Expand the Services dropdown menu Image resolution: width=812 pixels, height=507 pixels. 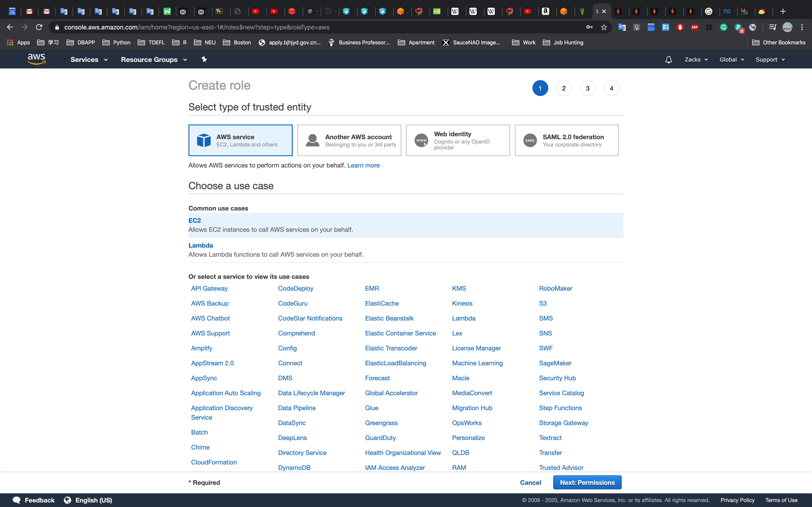pos(89,60)
